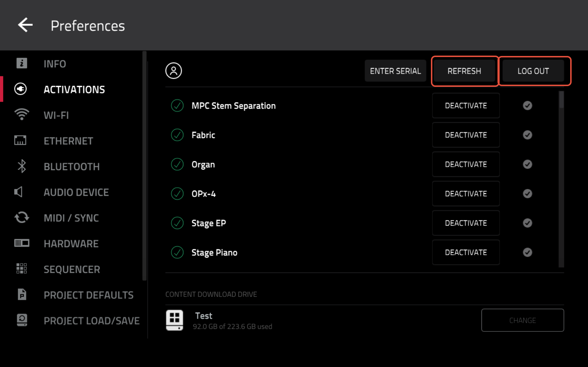The width and height of the screenshot is (588, 367).
Task: Click the Info sidebar icon
Action: click(x=21, y=63)
